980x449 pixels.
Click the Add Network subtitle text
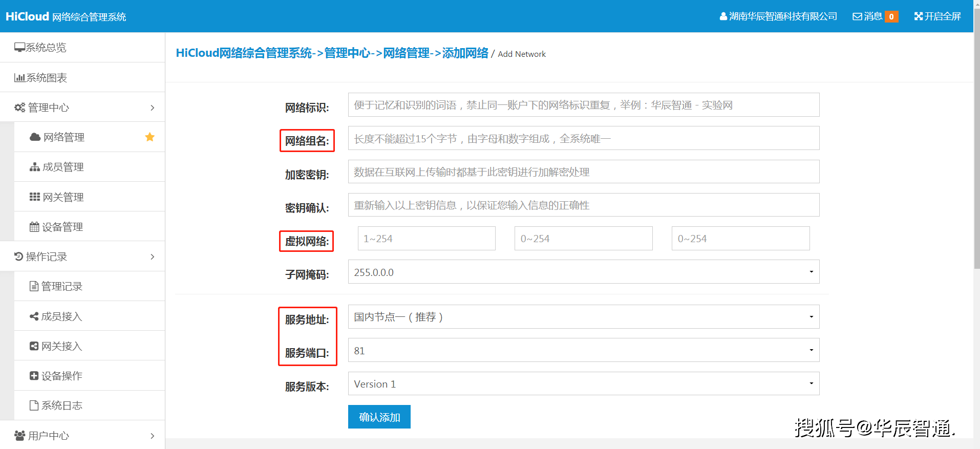[x=522, y=54]
